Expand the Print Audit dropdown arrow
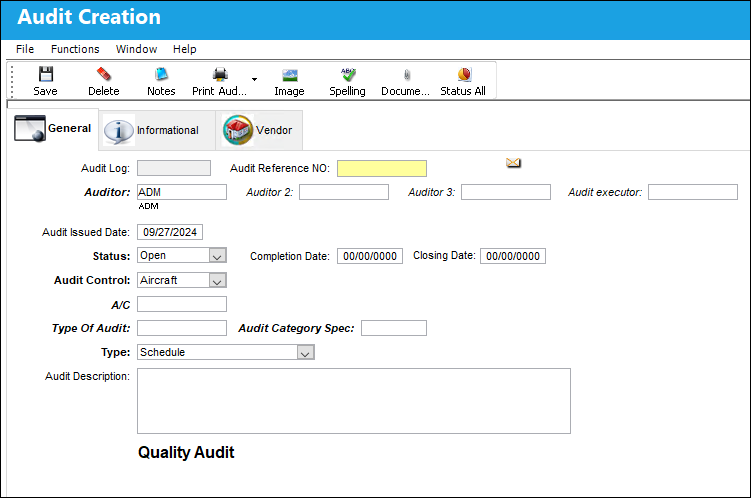The image size is (751, 498). coord(254,79)
